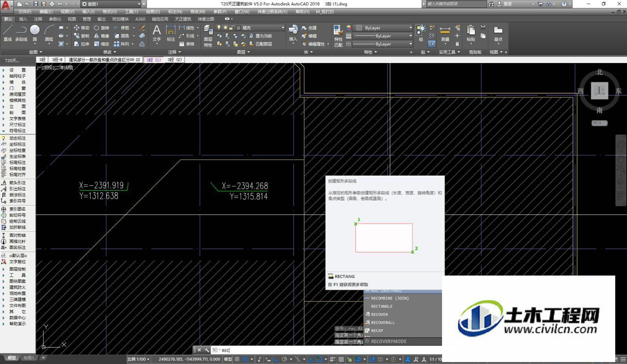
Task: Click the 特性匹配 match properties tool
Action: [x=338, y=36]
